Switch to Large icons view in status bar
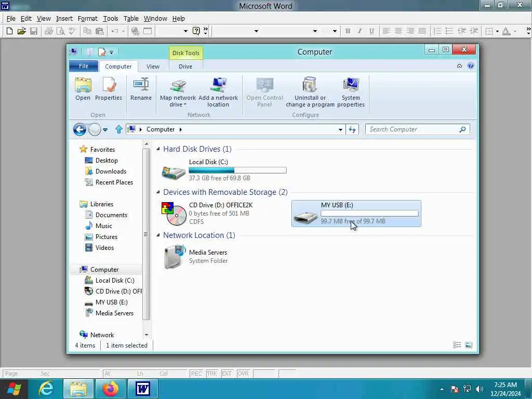This screenshot has width=532, height=399. [x=469, y=345]
